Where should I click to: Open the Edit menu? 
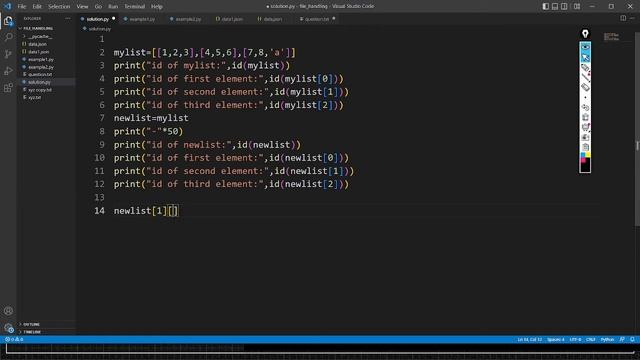37,7
